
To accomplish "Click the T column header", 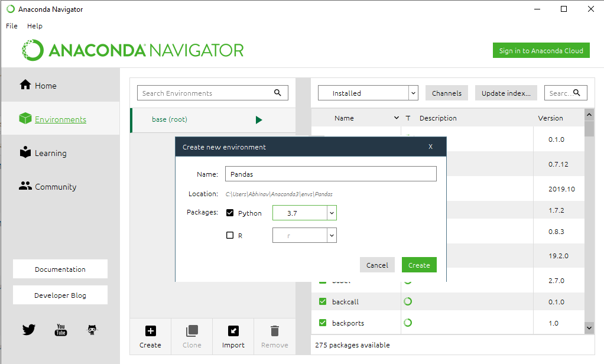I will tap(408, 118).
